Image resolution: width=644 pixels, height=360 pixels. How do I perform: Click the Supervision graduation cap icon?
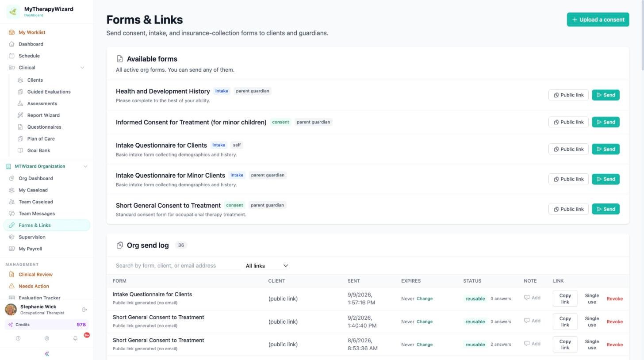tap(12, 237)
